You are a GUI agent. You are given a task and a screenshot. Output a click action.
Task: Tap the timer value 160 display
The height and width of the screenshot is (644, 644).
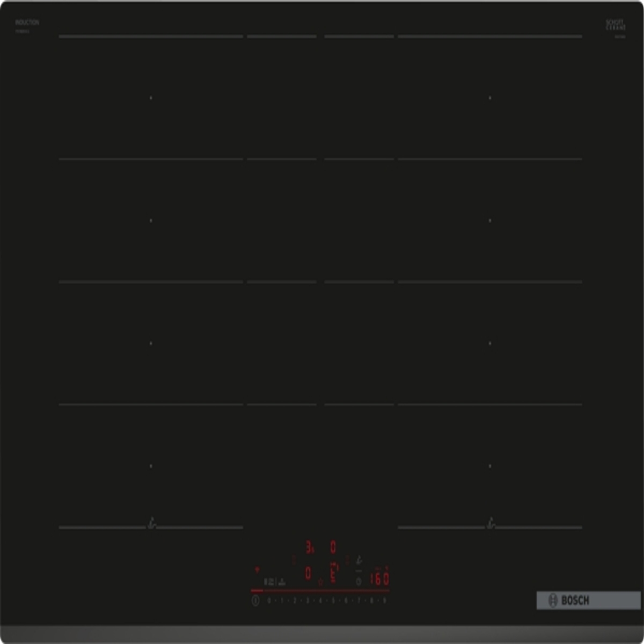379,579
